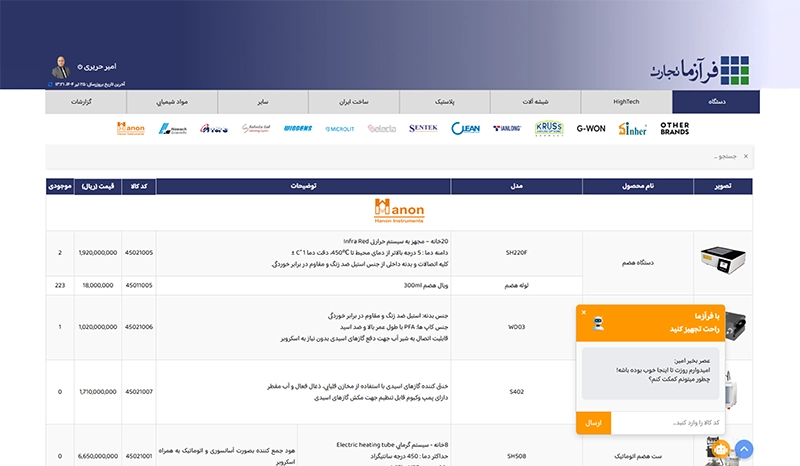Click the مدل column header
This screenshot has height=466, width=800.
[x=516, y=186]
